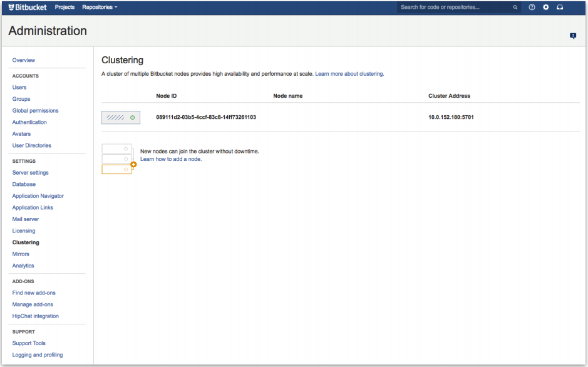The height and width of the screenshot is (367, 588).
Task: Open Logging and profiling page
Action: click(x=38, y=355)
